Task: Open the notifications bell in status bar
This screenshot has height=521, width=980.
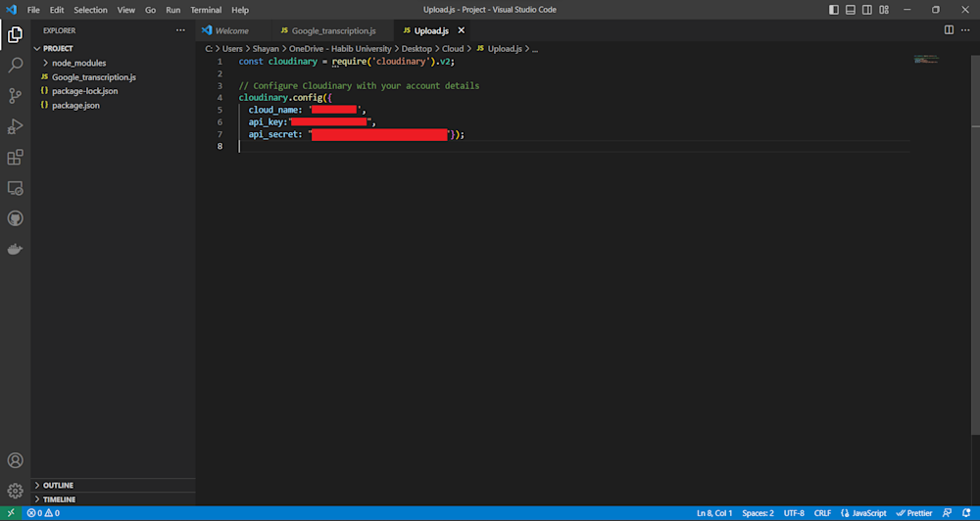Action: pyautogui.click(x=966, y=513)
